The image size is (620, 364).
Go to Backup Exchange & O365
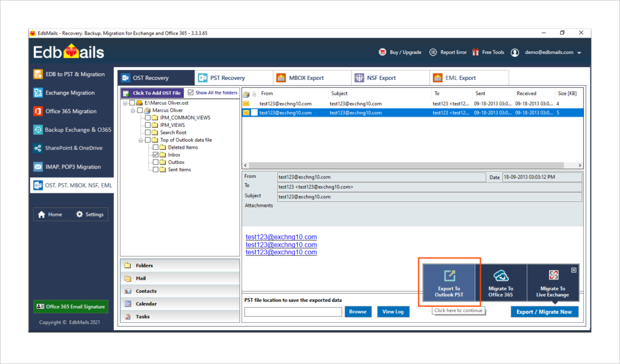(71, 129)
